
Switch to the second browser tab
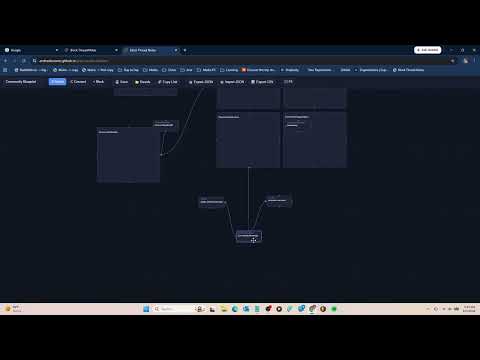point(91,50)
